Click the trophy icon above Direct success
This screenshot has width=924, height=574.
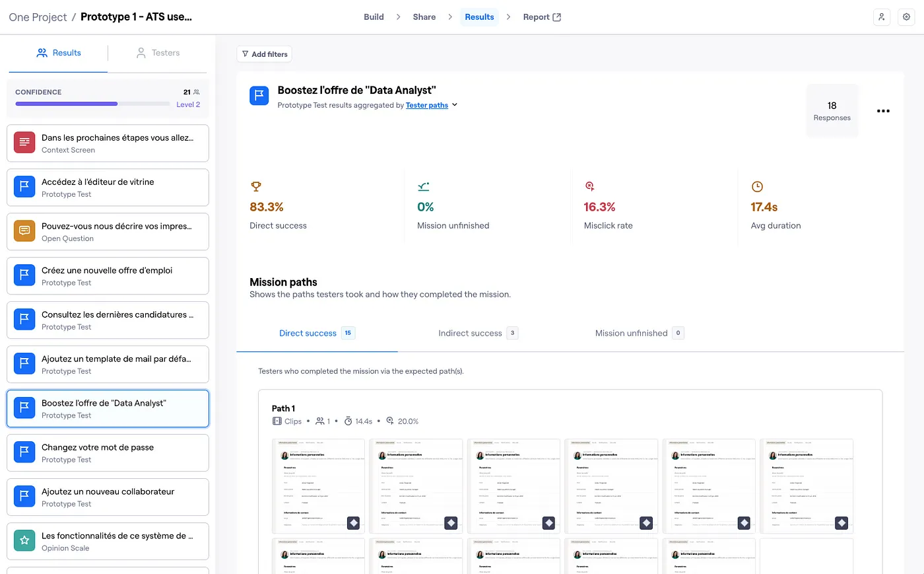tap(256, 187)
